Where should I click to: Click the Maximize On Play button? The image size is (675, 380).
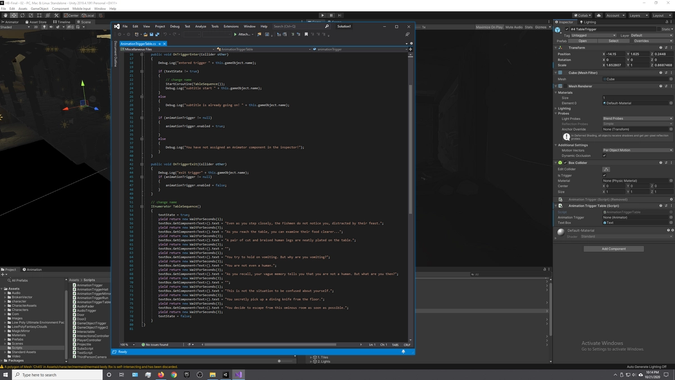coord(489,27)
